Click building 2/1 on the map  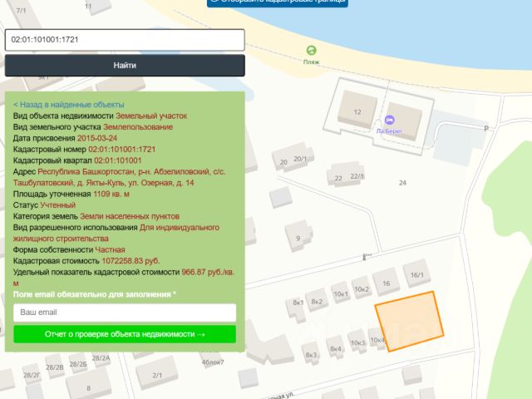tap(157, 374)
